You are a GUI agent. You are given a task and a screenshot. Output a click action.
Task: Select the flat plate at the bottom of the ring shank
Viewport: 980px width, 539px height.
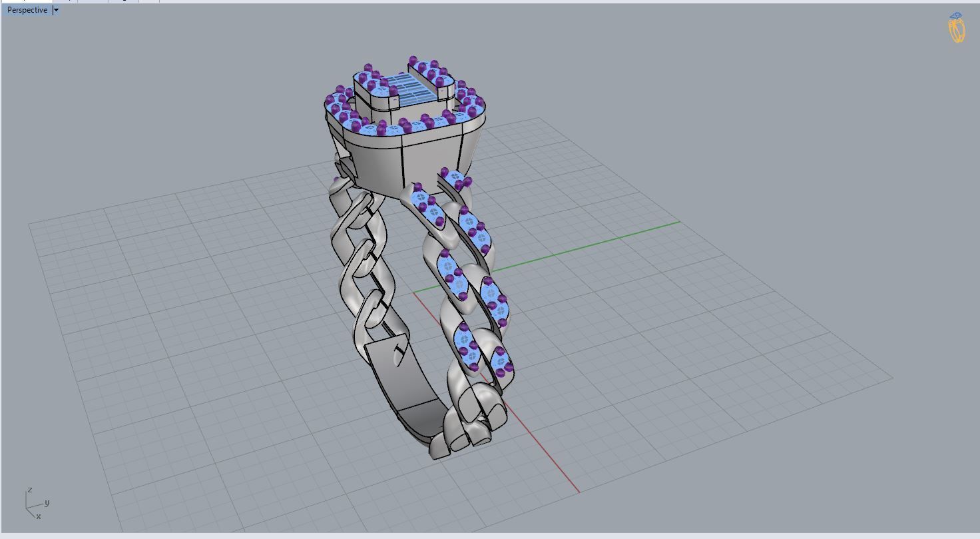point(406,390)
